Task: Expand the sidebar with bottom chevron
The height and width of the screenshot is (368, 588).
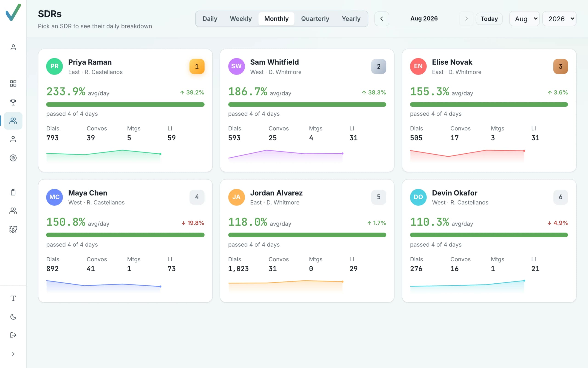Action: click(x=13, y=354)
